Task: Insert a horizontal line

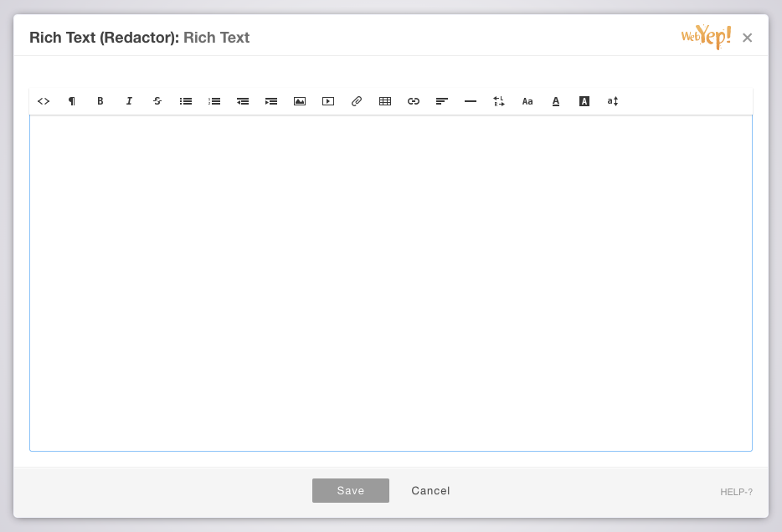Action: (x=471, y=101)
